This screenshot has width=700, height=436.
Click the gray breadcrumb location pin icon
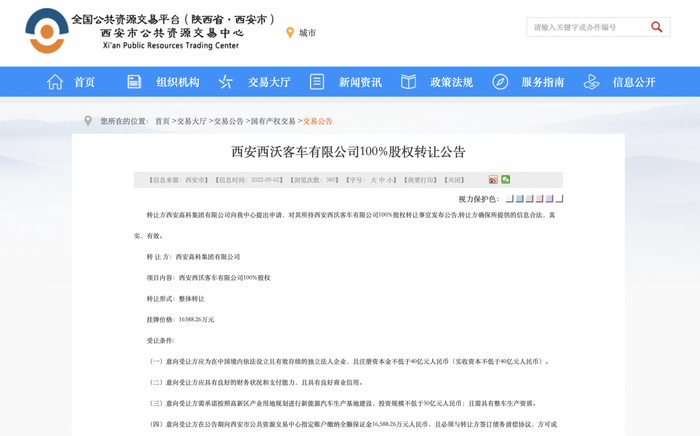click(x=88, y=121)
